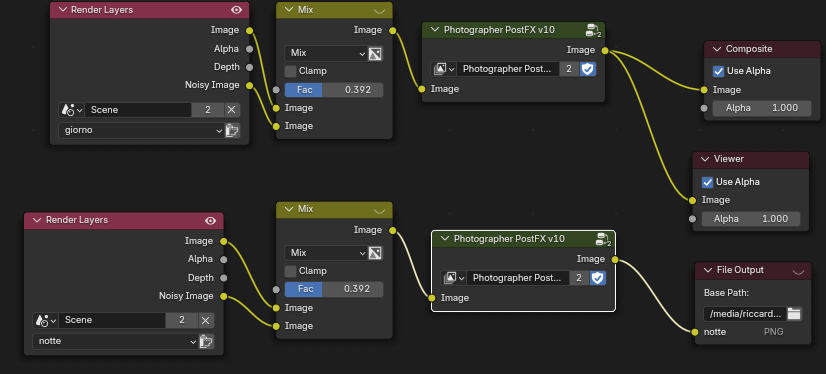The image size is (826, 374).
Task: Browse node trees in PostFX node feeding Composite
Action: 443,69
